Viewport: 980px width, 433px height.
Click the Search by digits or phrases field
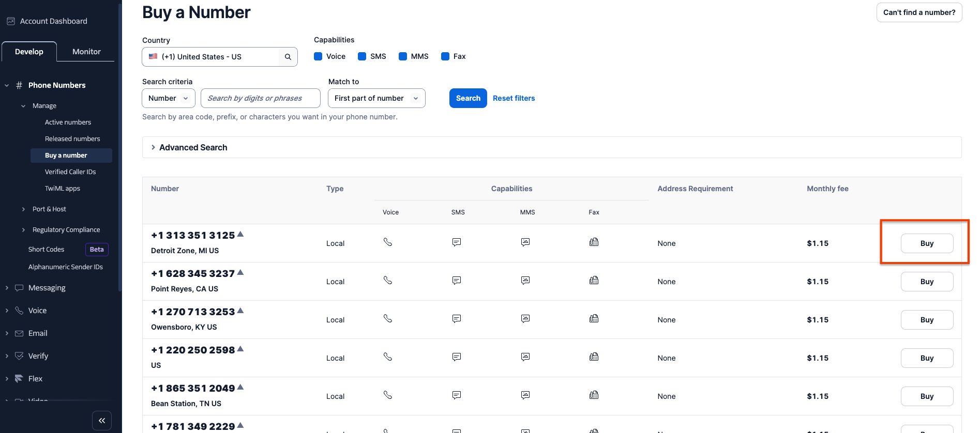click(x=261, y=98)
